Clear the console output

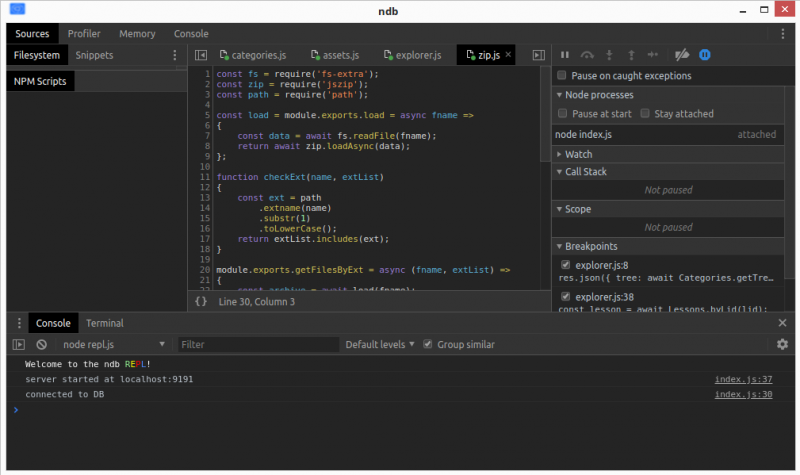pyautogui.click(x=42, y=344)
